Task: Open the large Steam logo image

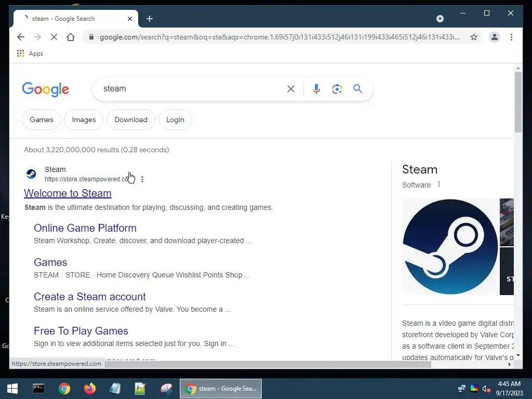Action: point(450,247)
